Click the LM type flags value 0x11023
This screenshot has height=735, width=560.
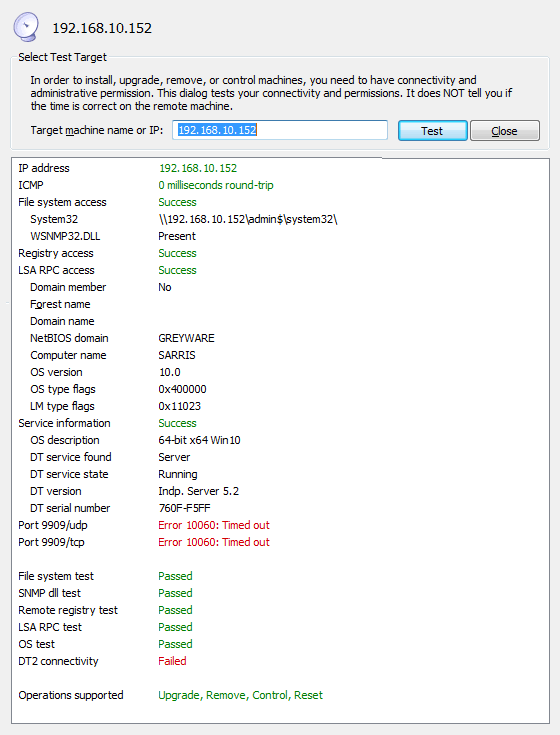[179, 406]
